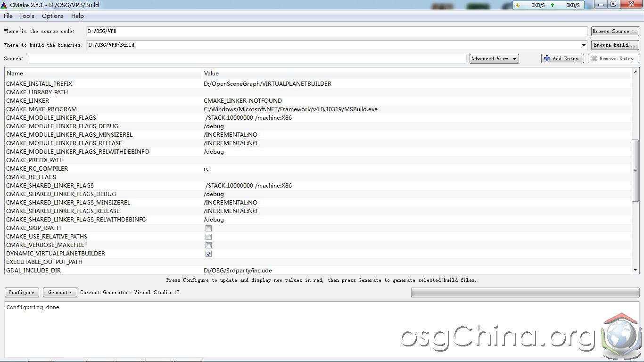
Task: Click the progress bar next to generator
Action: pos(525,292)
